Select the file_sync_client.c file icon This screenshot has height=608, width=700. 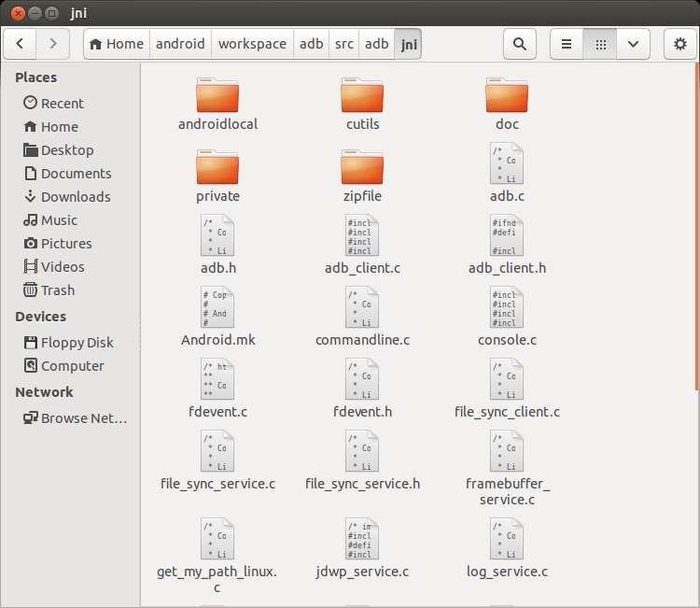507,379
